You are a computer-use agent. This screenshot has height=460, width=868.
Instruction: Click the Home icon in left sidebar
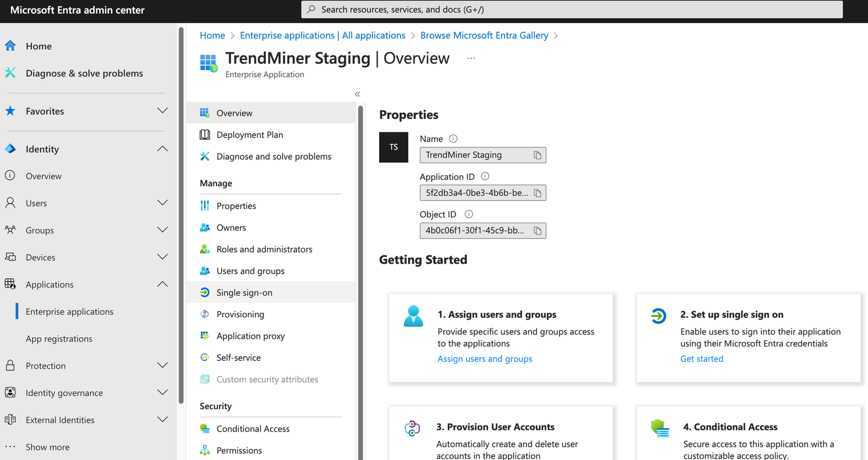coord(10,46)
